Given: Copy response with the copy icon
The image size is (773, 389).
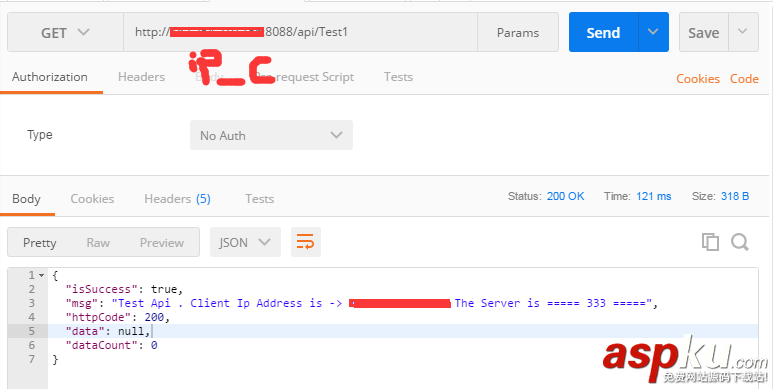Looking at the screenshot, I should tap(710, 242).
